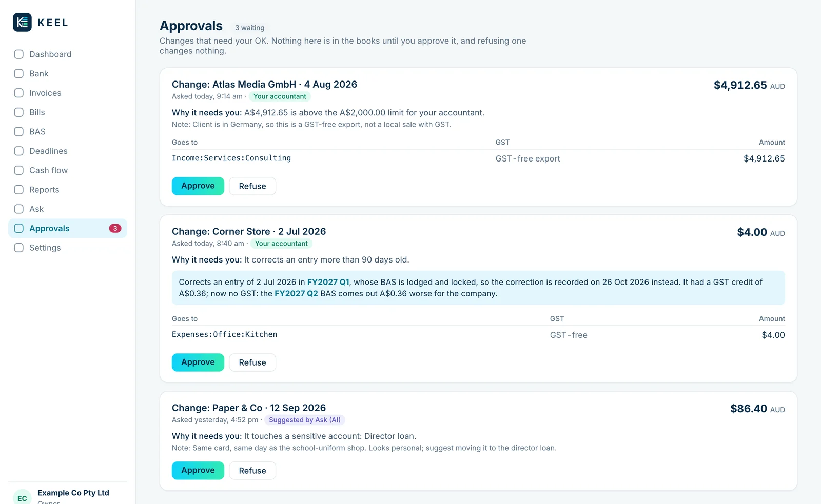
Task: Open the Dashboard page
Action: 68,54
